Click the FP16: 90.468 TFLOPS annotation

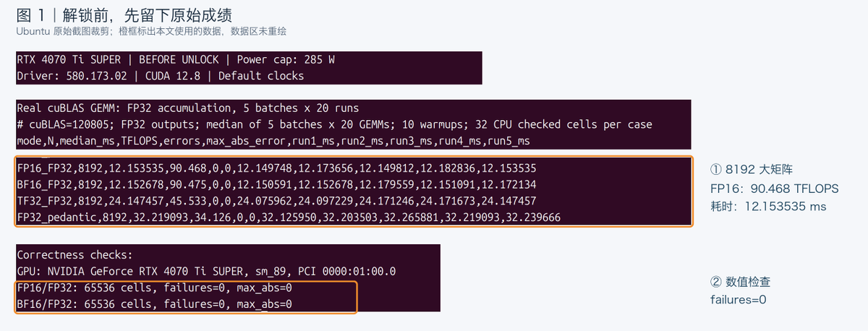click(x=775, y=189)
